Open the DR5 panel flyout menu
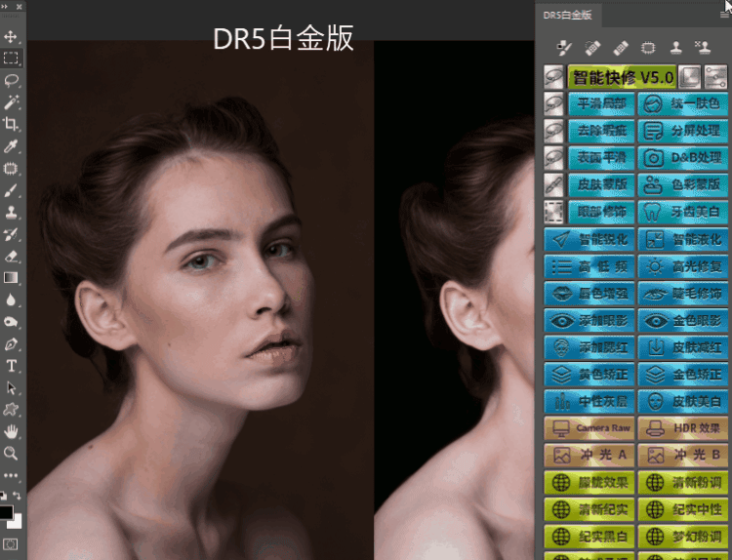 723,15
